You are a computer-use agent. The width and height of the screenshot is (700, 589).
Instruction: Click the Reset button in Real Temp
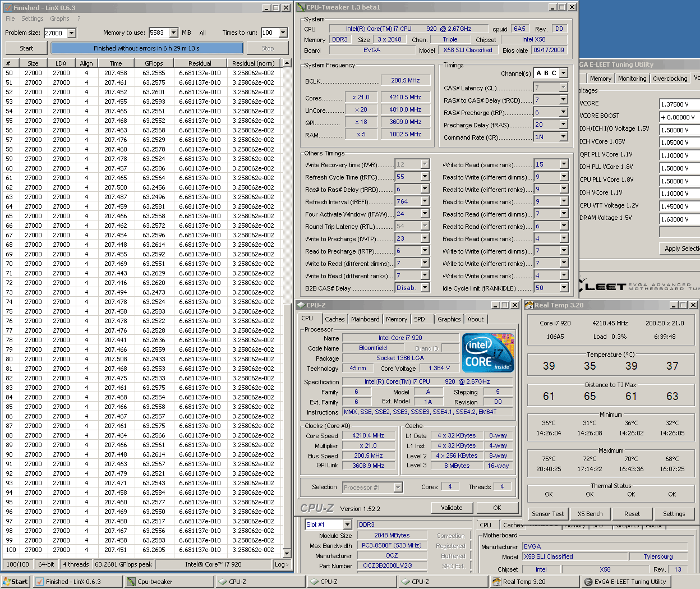coord(632,514)
